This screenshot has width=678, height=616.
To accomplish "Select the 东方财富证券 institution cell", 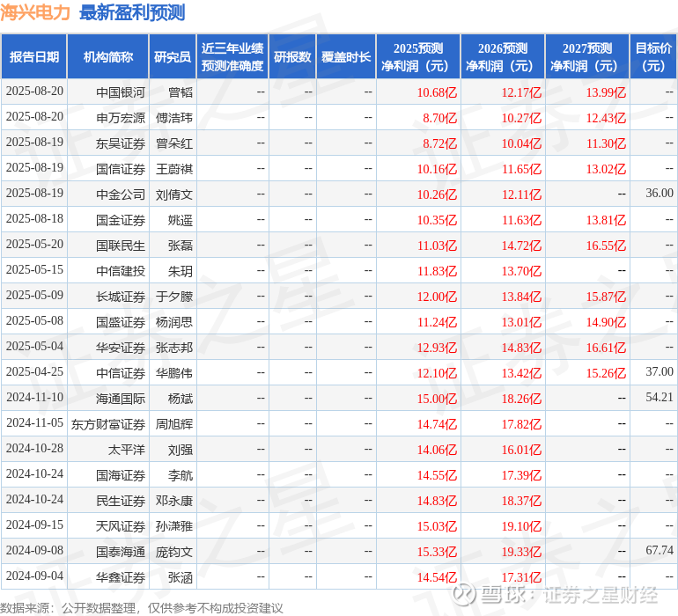I will pyautogui.click(x=108, y=424).
